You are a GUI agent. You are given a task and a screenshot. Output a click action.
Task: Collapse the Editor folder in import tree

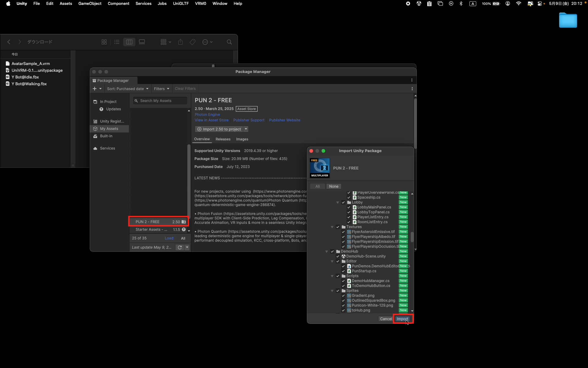(x=332, y=261)
